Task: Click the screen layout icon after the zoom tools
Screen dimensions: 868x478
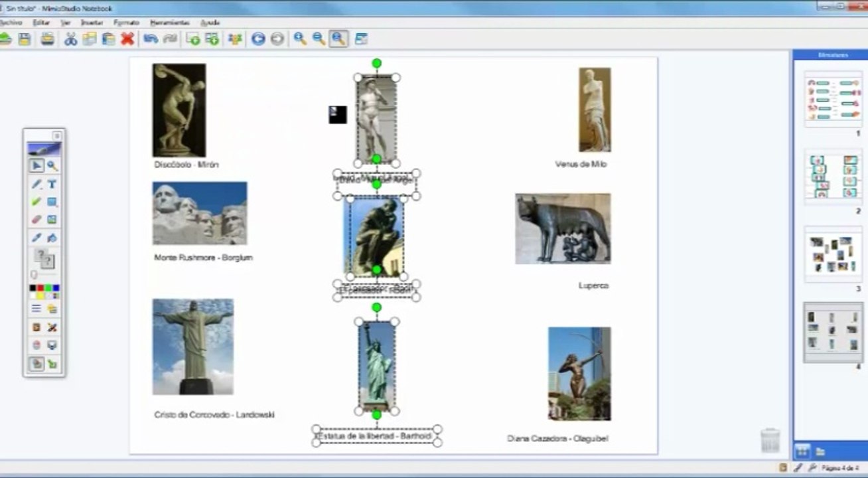Action: pyautogui.click(x=361, y=39)
